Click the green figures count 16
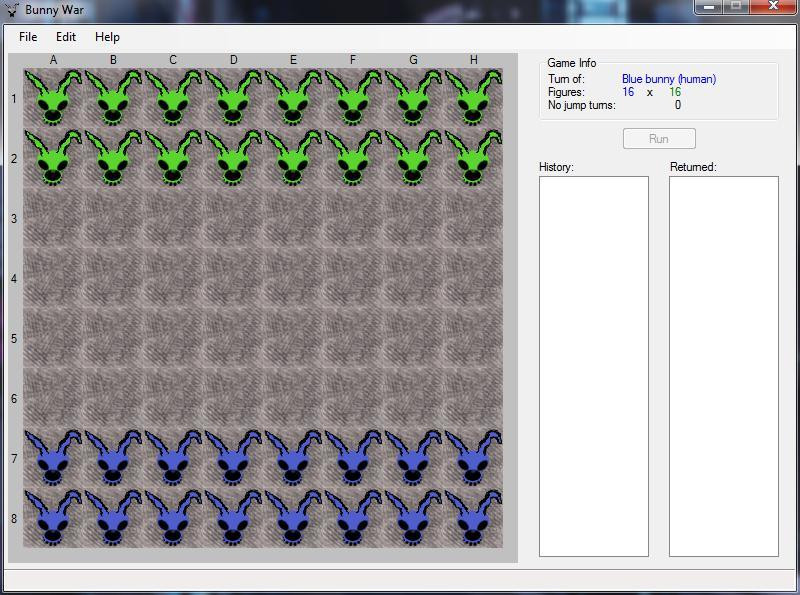The height and width of the screenshot is (595, 800). click(x=675, y=92)
